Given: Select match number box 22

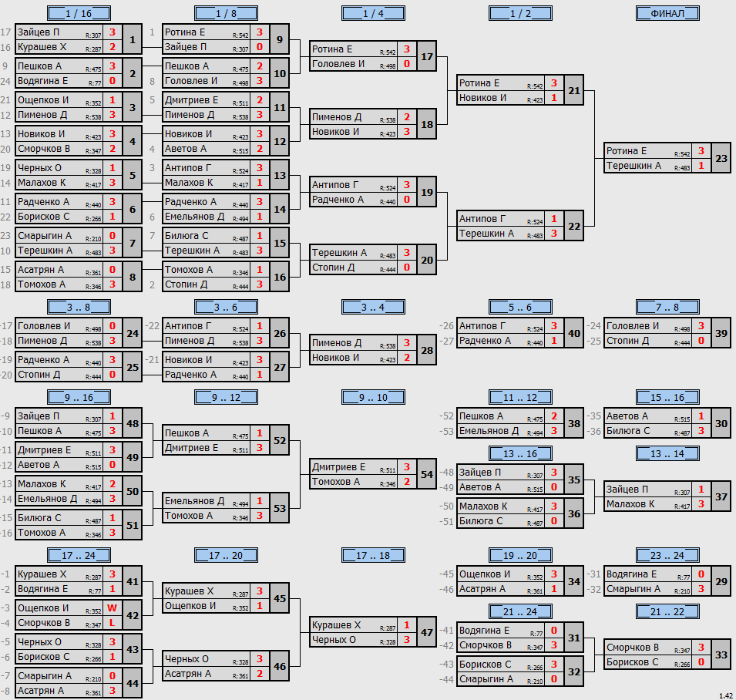Looking at the screenshot, I should [574, 226].
